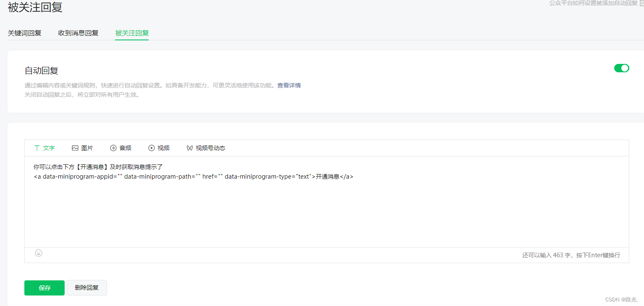Toggle the 自动回复 switch off

tap(621, 68)
